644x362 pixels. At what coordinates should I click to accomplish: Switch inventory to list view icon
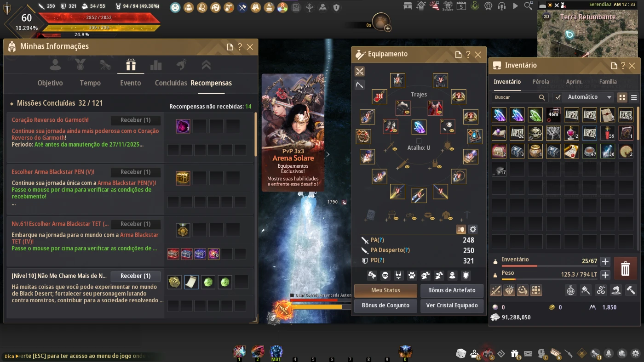click(634, 97)
